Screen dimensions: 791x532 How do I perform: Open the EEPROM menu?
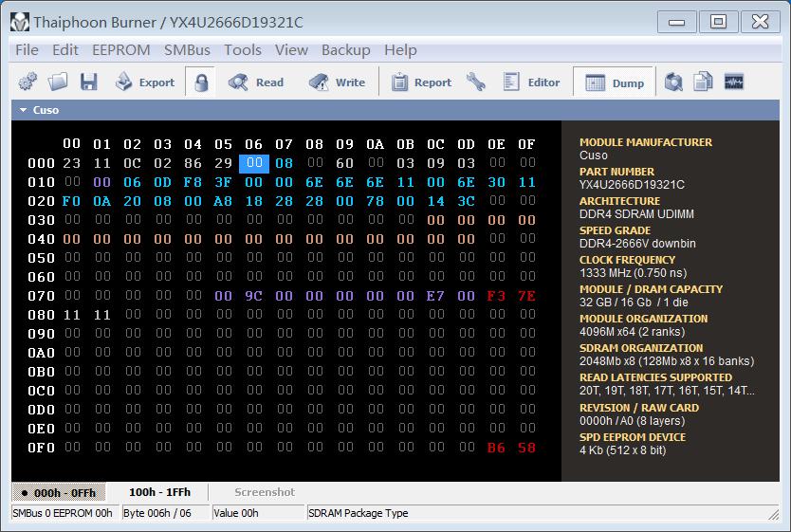click(x=120, y=50)
